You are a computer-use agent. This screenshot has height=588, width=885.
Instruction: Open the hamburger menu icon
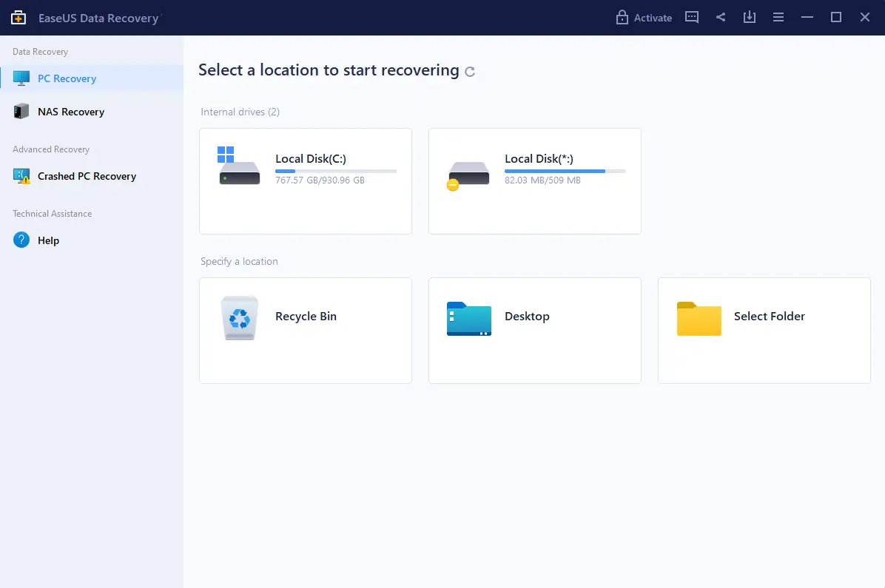(778, 18)
